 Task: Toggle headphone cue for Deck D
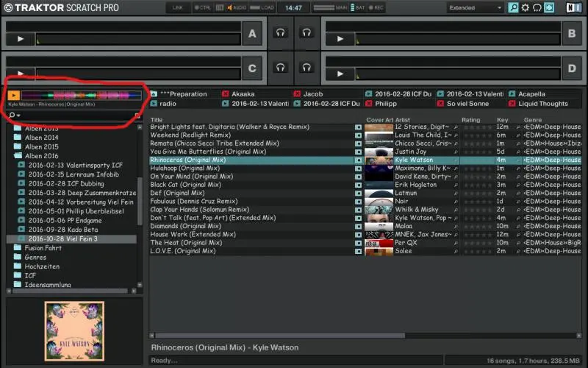(306, 68)
